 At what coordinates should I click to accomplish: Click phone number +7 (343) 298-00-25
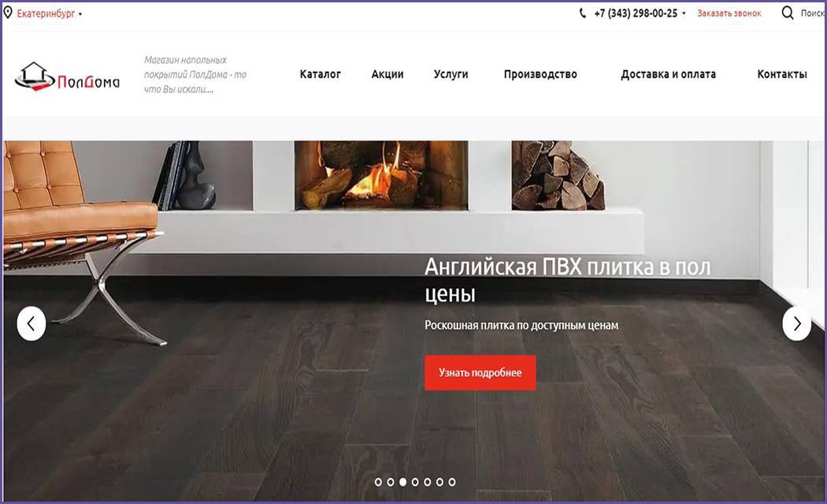pyautogui.click(x=636, y=13)
